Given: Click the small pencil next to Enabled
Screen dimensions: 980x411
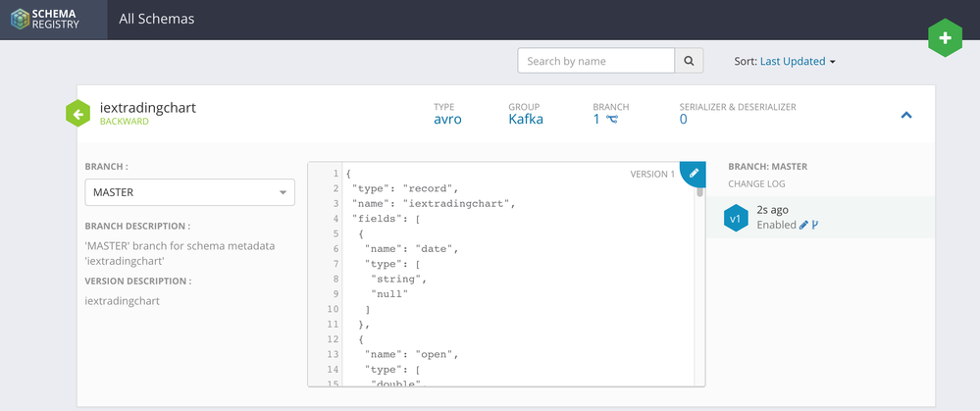Looking at the screenshot, I should click(x=804, y=225).
